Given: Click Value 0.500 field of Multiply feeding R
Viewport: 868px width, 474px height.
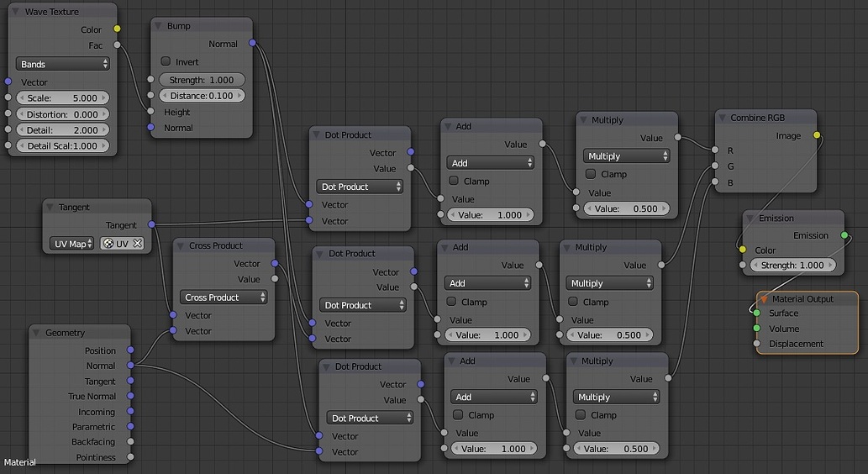Looking at the screenshot, I should coord(627,208).
